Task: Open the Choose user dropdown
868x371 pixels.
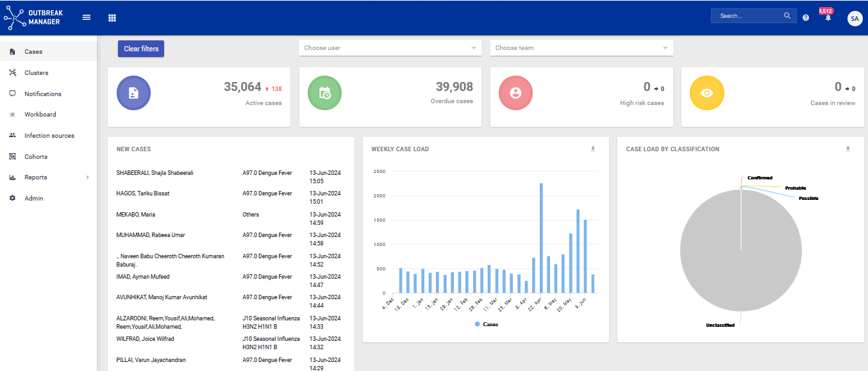Action: 390,48
